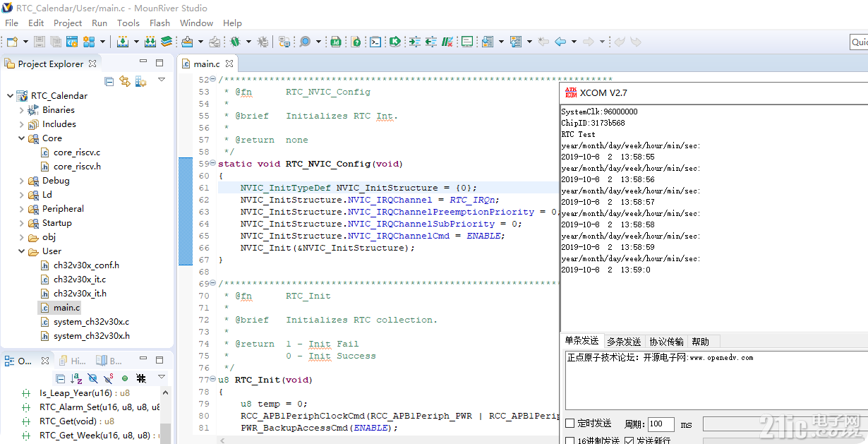Maximize the Outline panel
868x444 pixels.
click(159, 360)
